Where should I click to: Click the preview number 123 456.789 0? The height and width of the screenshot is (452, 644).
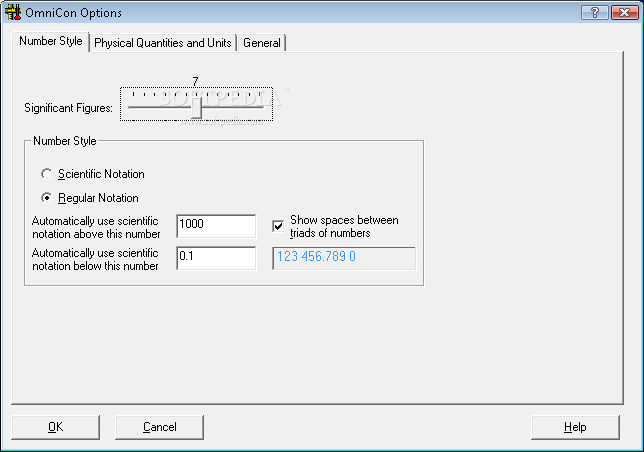coord(316,256)
